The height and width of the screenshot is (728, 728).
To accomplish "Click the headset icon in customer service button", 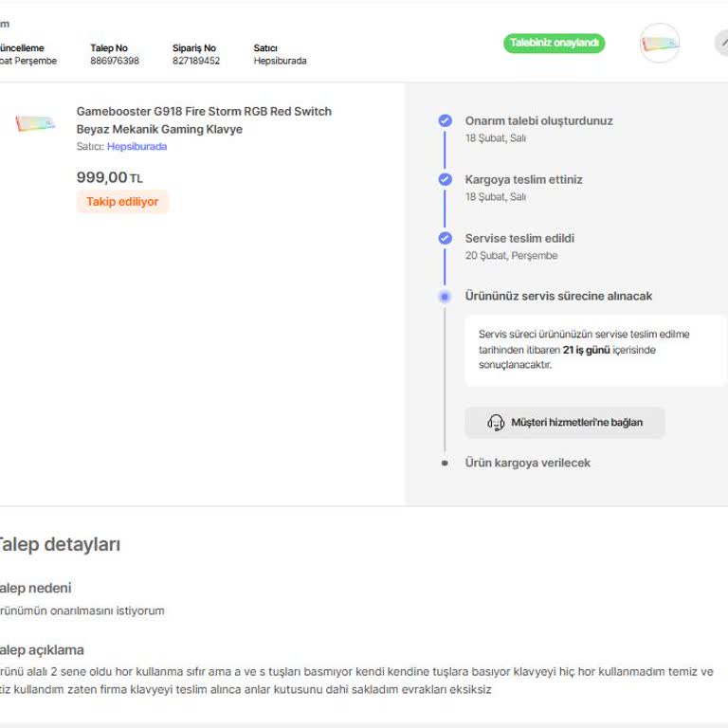I will (x=496, y=423).
